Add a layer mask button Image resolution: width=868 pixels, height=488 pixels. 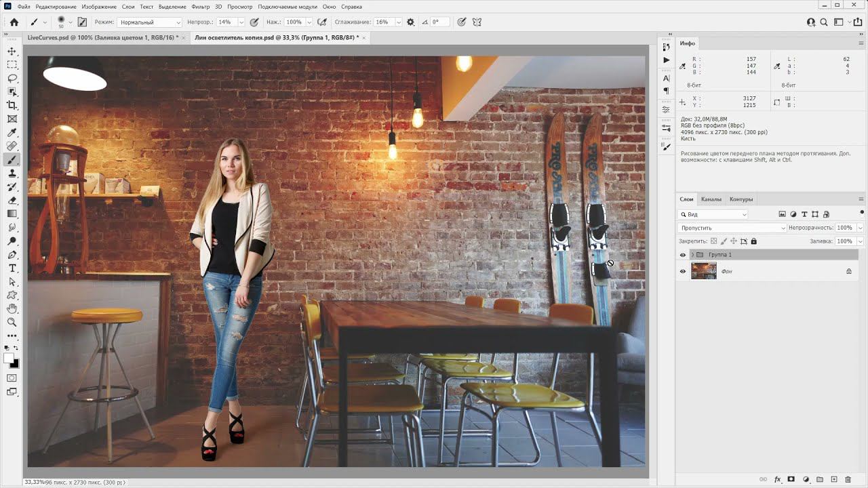(791, 479)
